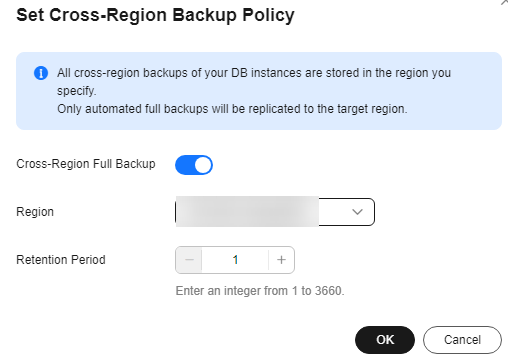The height and width of the screenshot is (361, 508).
Task: Click the hint text about integer 1 to 3660
Action: (260, 291)
